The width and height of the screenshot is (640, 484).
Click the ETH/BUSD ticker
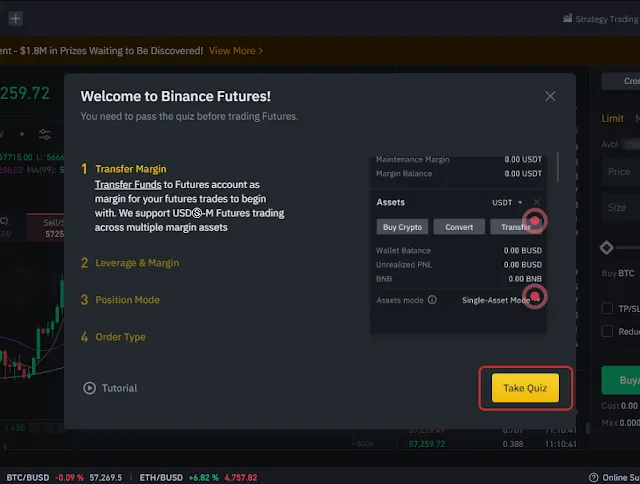(x=198, y=477)
